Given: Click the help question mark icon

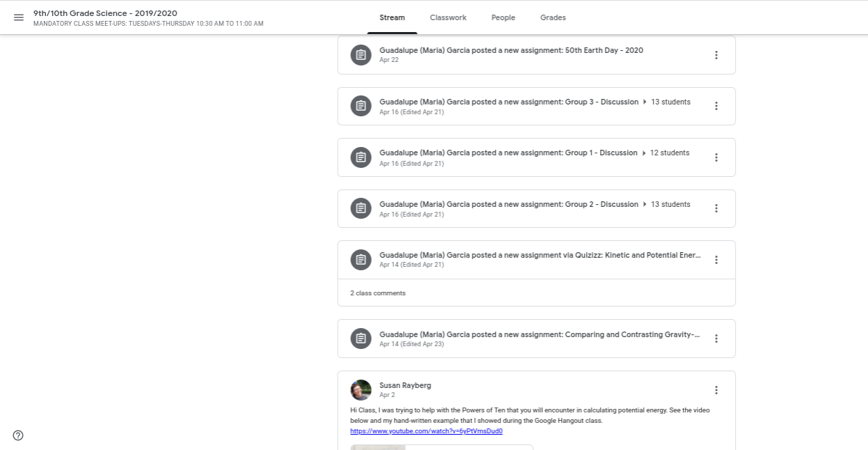Looking at the screenshot, I should pyautogui.click(x=18, y=435).
